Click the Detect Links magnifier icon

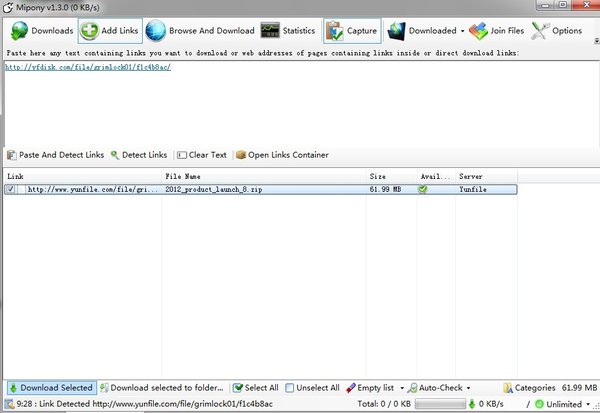pos(114,155)
